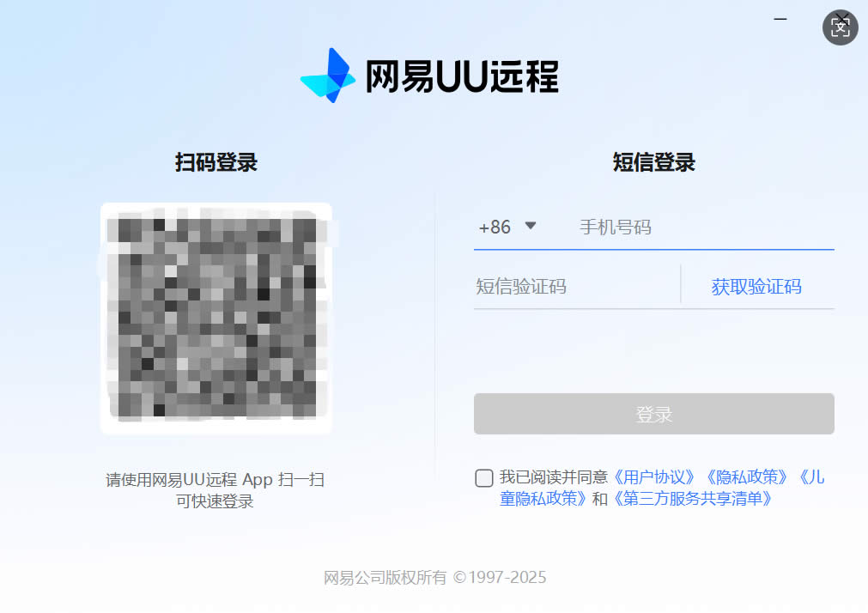Check the 我已阅读并同意 agreement checkbox
Image resolution: width=868 pixels, height=613 pixels.
484,478
